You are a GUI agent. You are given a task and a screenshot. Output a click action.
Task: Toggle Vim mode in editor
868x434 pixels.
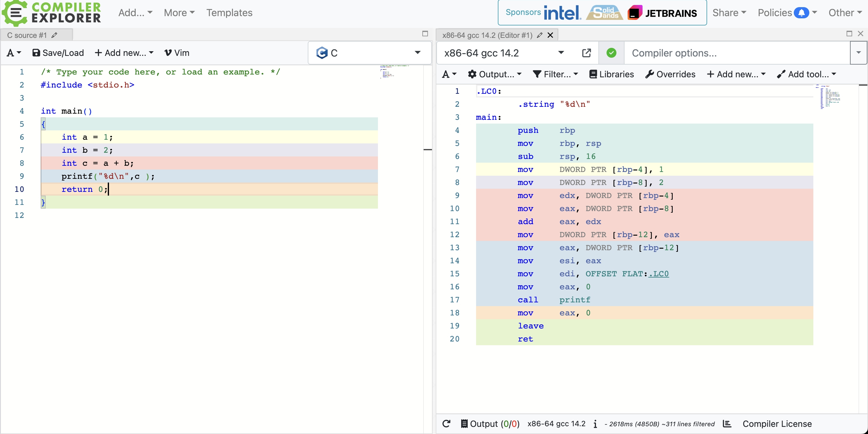(x=177, y=53)
